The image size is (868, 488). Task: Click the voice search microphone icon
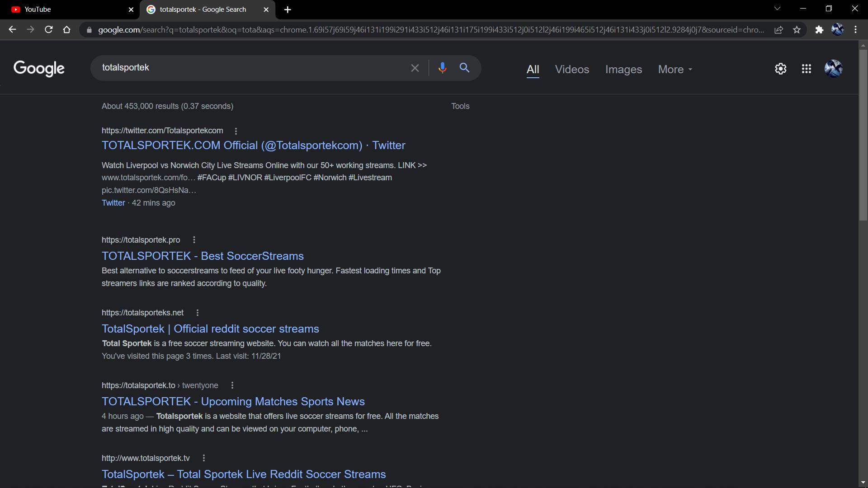[442, 68]
